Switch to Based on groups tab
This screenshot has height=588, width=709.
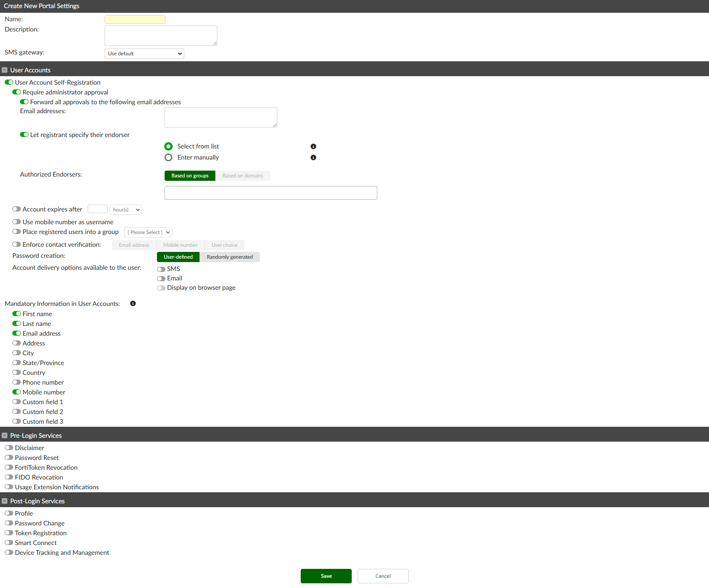[x=190, y=176]
